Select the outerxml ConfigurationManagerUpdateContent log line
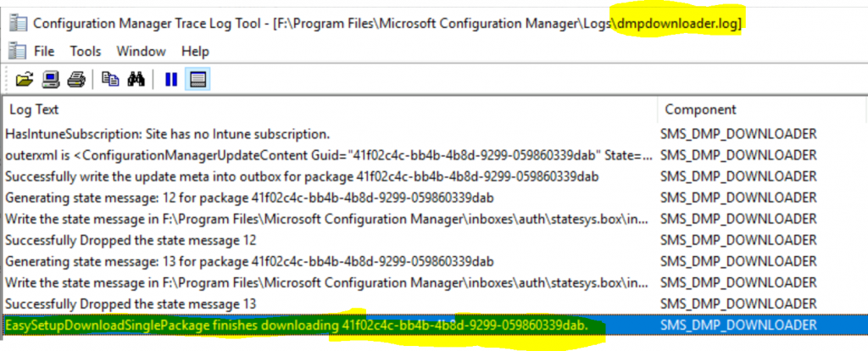The width and height of the screenshot is (868, 351). (x=330, y=155)
